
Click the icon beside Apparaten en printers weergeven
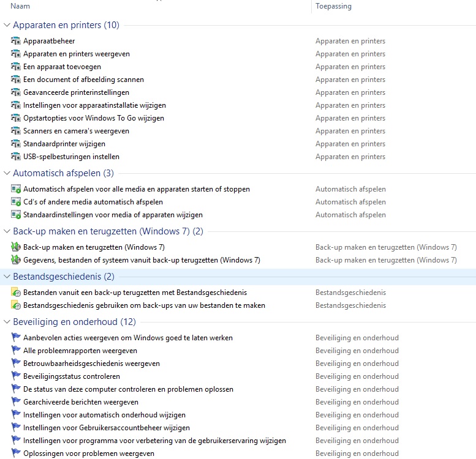coord(16,54)
